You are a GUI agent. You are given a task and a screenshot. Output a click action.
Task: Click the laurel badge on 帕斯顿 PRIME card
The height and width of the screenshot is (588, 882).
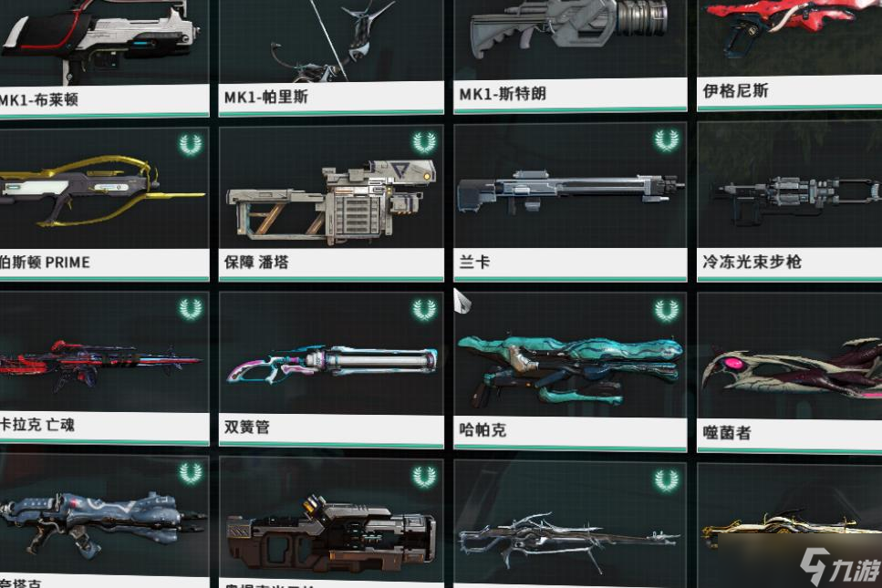click(191, 145)
